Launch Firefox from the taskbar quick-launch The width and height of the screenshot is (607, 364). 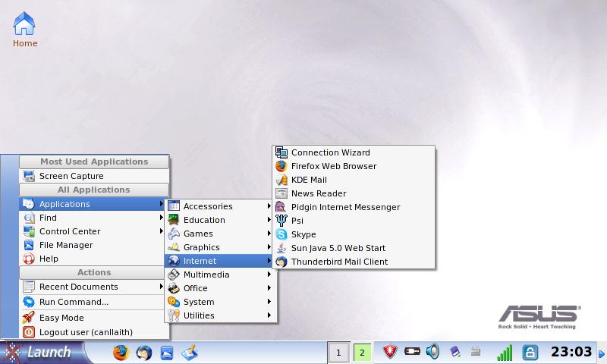pyautogui.click(x=121, y=353)
